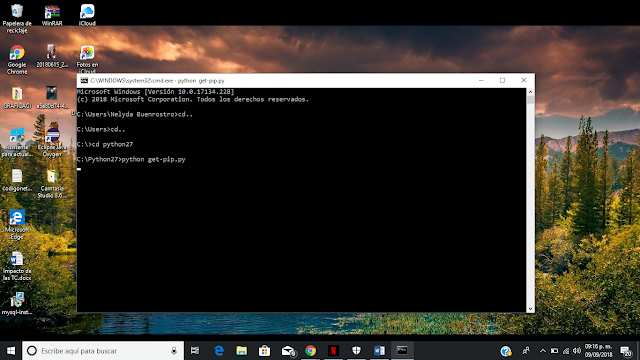Open Google Chrome from the taskbar
Screen dimensions: 640x360
coord(311,351)
